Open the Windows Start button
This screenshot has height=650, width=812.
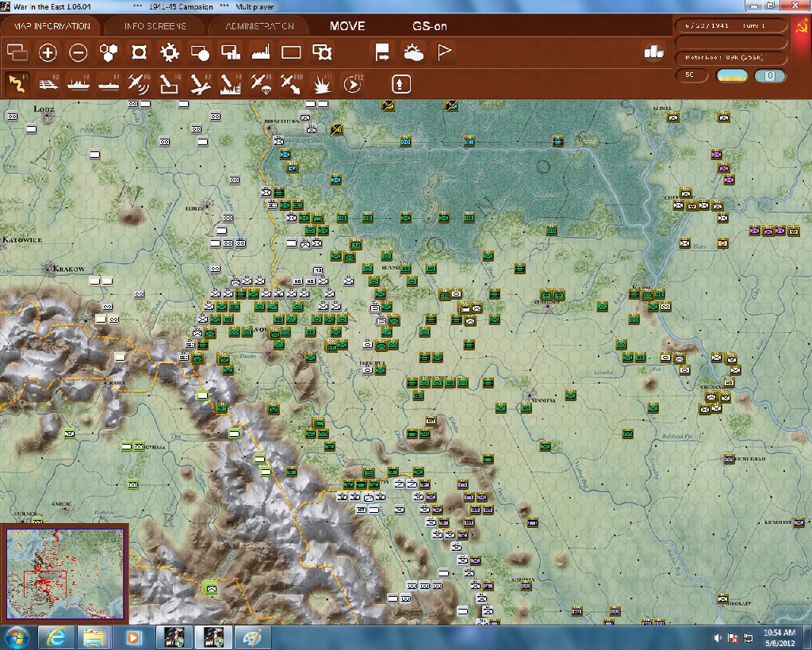17,637
